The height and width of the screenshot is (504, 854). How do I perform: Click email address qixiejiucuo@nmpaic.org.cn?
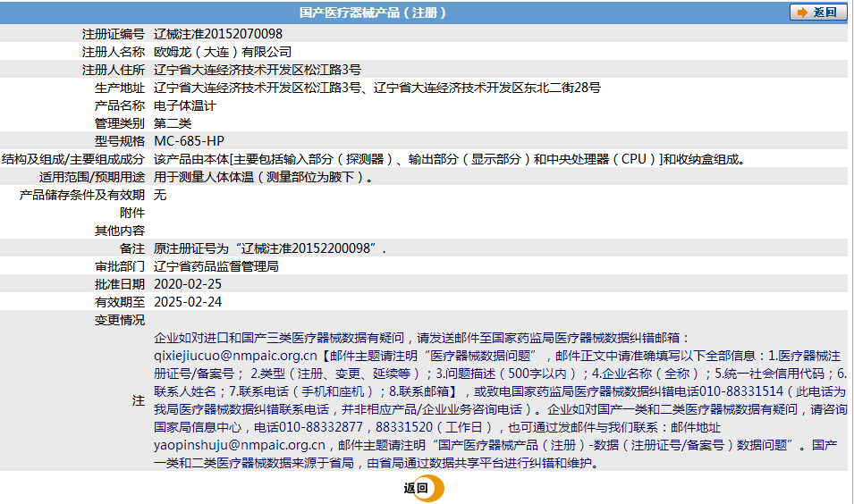click(x=235, y=356)
